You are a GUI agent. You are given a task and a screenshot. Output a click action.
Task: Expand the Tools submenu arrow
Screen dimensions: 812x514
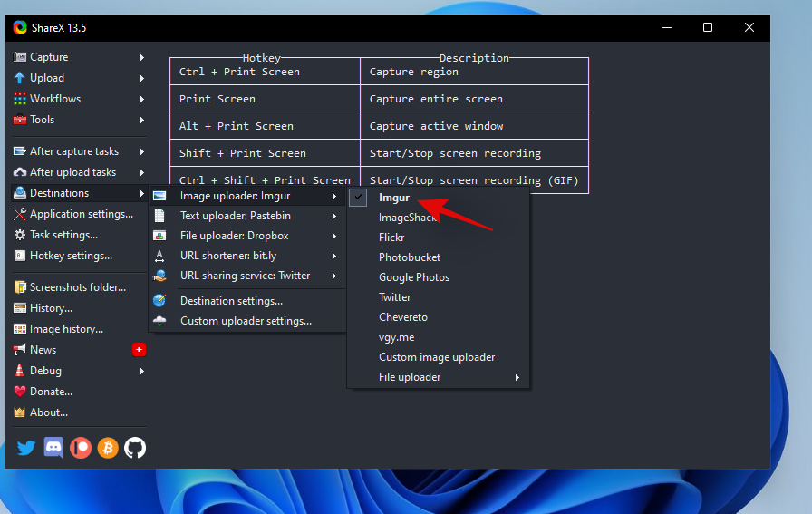point(142,120)
